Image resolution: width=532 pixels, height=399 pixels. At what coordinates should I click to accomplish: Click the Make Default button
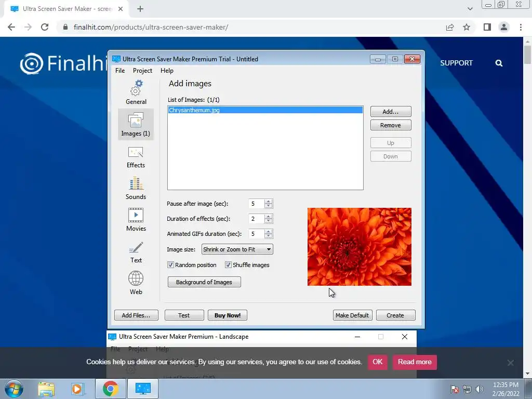point(353,315)
